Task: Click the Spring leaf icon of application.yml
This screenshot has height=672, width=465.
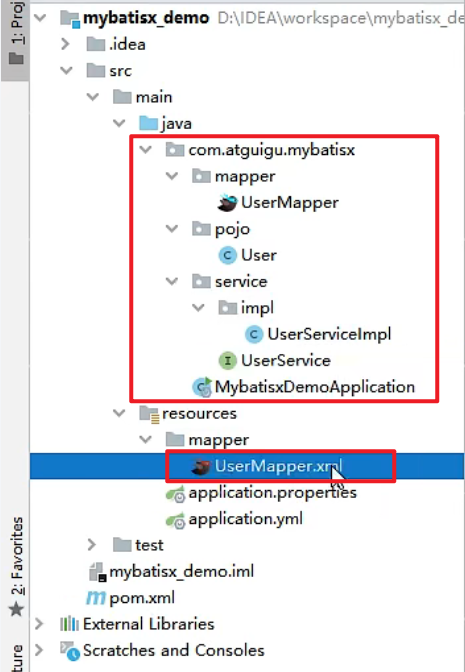Action: [175, 520]
